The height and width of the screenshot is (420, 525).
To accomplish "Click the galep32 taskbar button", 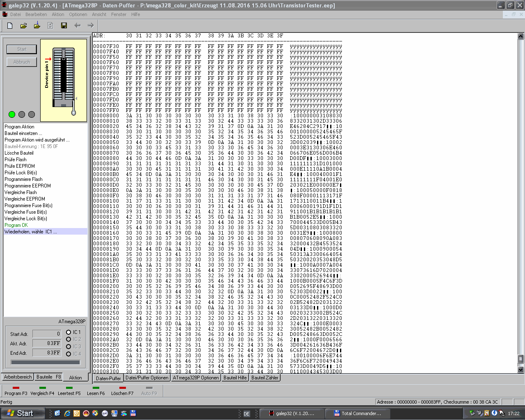I will (291, 413).
